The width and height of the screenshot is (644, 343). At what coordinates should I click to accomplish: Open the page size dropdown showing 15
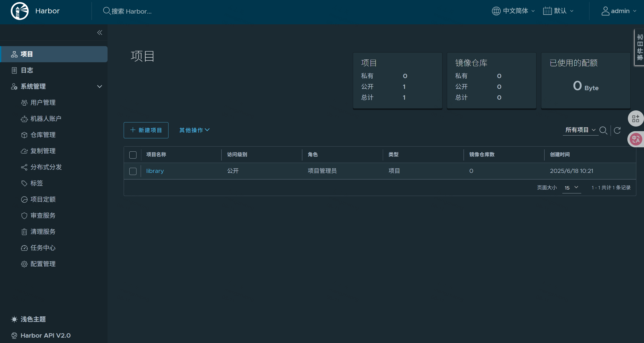click(x=571, y=188)
